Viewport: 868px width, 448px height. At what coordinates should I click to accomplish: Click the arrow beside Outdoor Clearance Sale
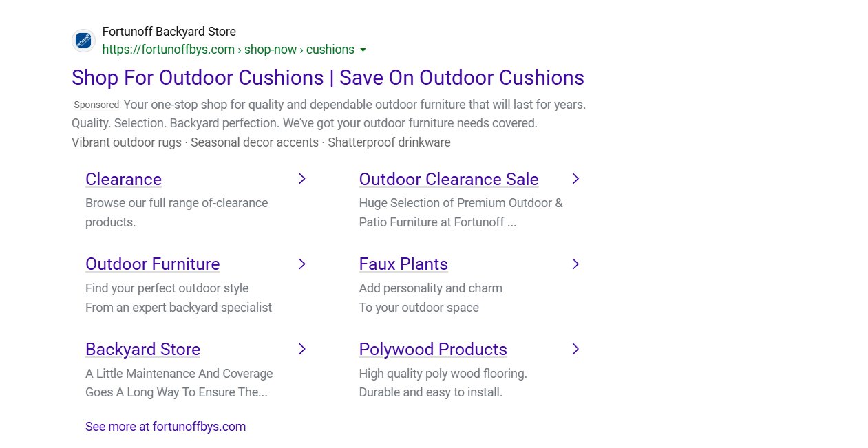(575, 179)
